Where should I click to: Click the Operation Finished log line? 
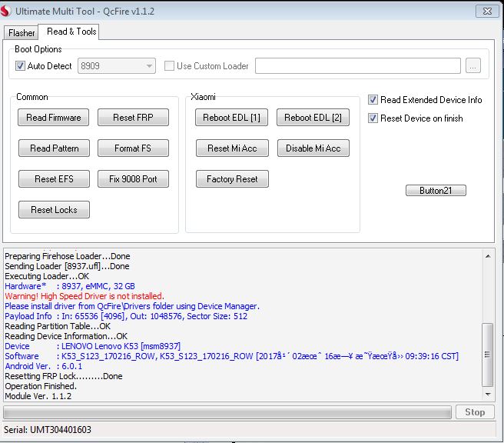(x=41, y=386)
